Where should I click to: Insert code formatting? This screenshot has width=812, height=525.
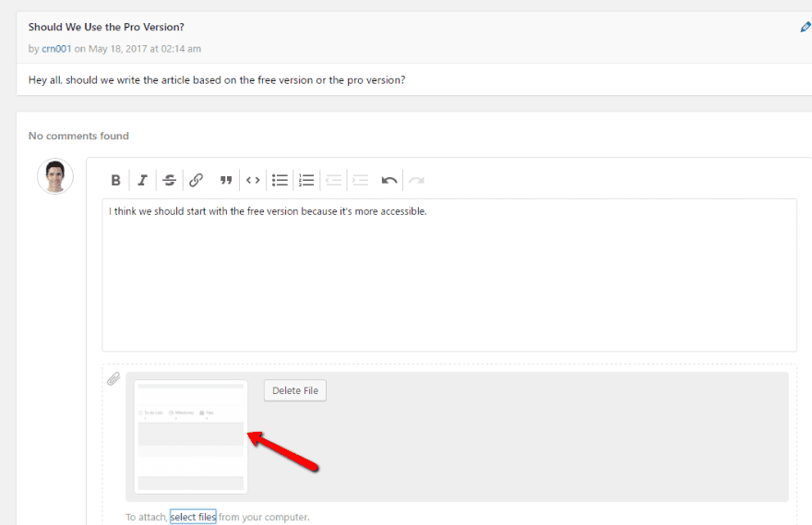tap(253, 180)
